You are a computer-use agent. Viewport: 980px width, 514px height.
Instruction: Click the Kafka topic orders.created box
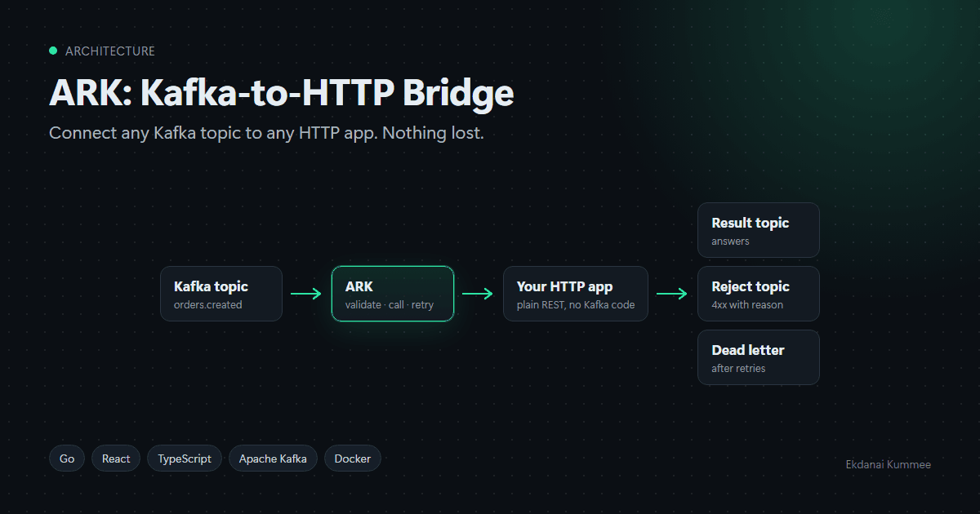click(x=221, y=294)
